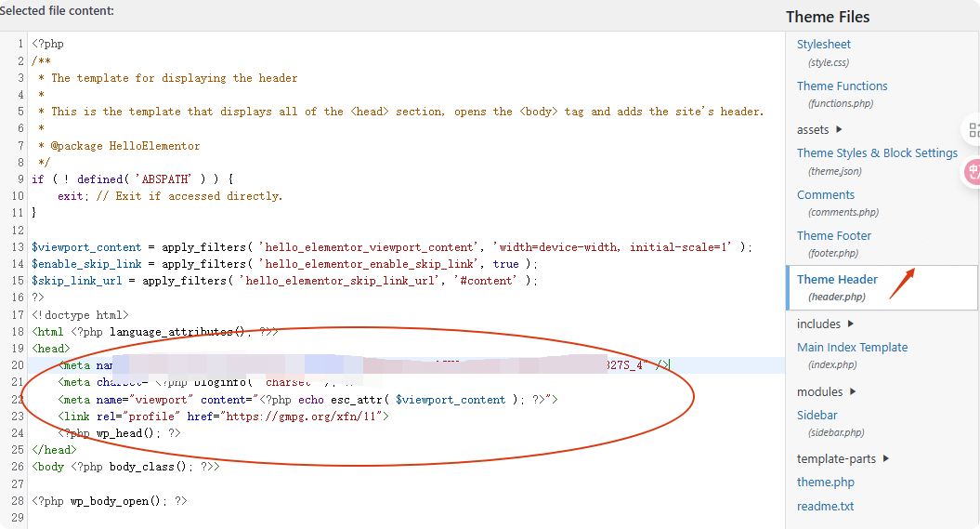Click the grid-shaped floating icon at right edge
The width and height of the screenshot is (980, 529).
[x=973, y=130]
